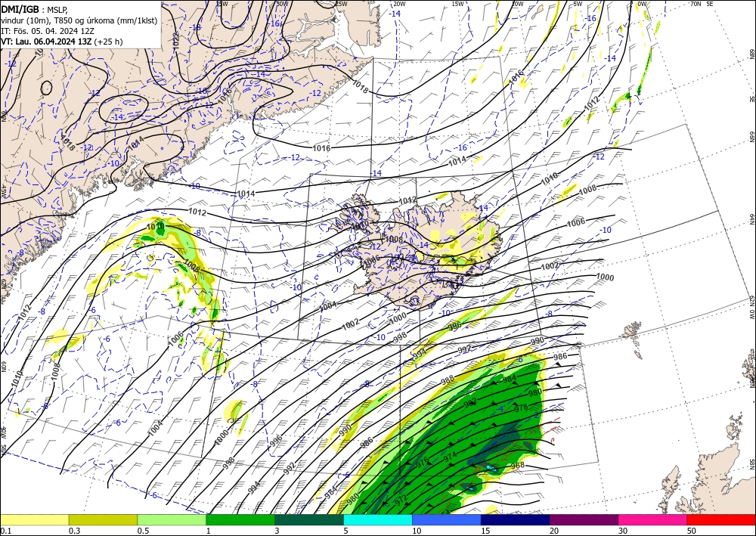
Task: Click the light green 0.5 legend swatch
Action: click(172, 519)
